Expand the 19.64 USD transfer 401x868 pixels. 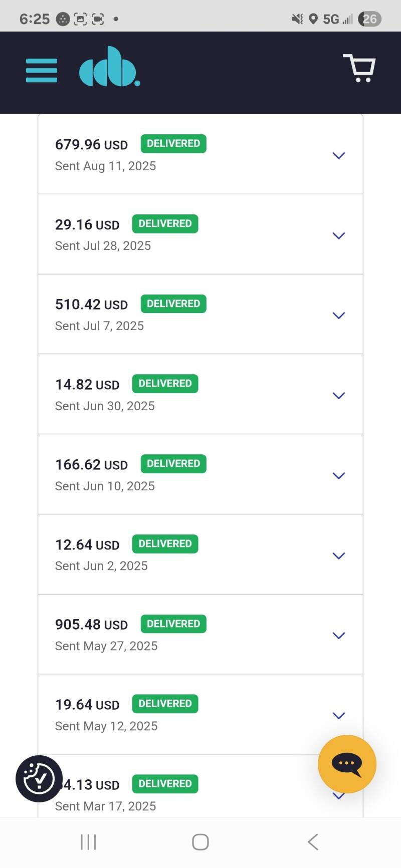339,715
